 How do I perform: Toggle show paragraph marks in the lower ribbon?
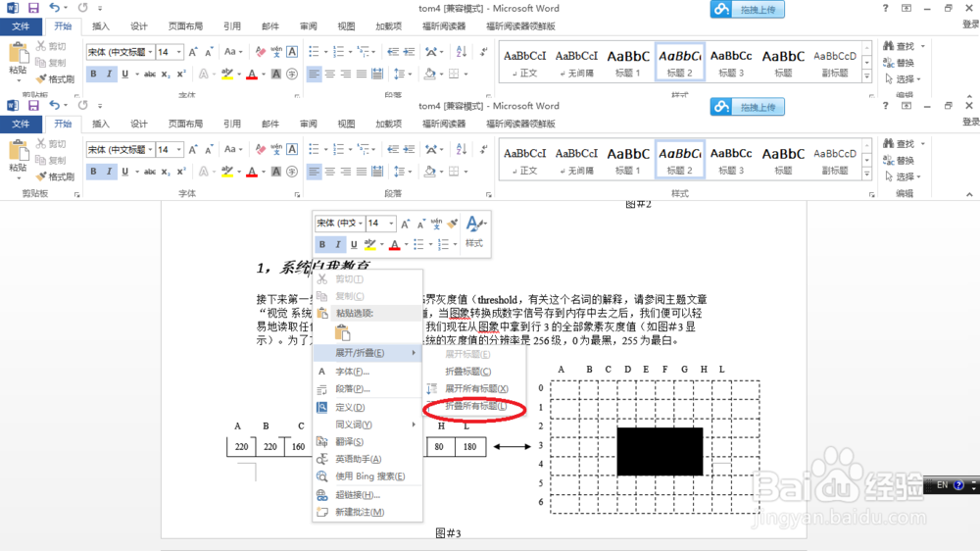484,149
